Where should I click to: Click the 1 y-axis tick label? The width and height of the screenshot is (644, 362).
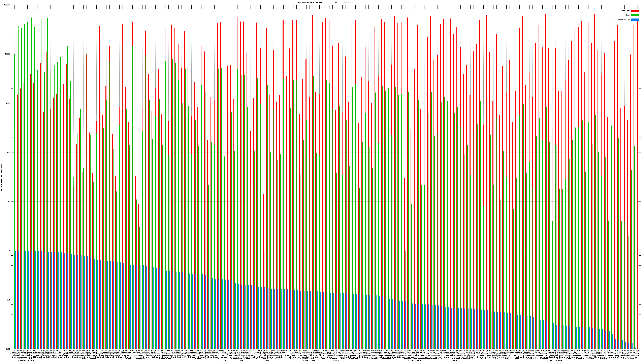click(10, 251)
